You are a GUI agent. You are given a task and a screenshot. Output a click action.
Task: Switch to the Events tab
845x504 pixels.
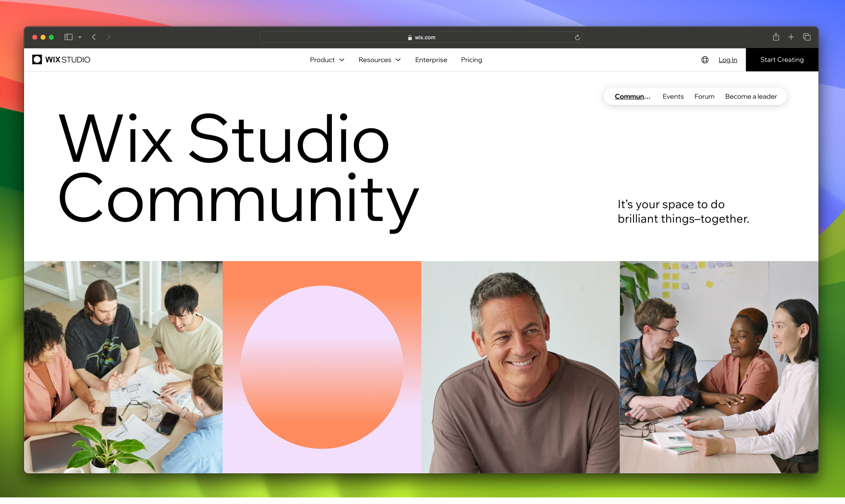coord(673,96)
